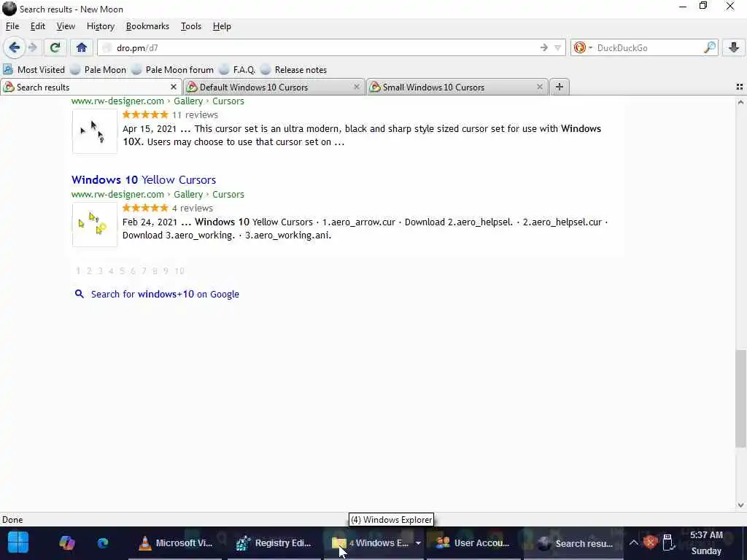Click the Google search magnifier icon
Viewport: 747px width, 560px height.
pyautogui.click(x=79, y=294)
